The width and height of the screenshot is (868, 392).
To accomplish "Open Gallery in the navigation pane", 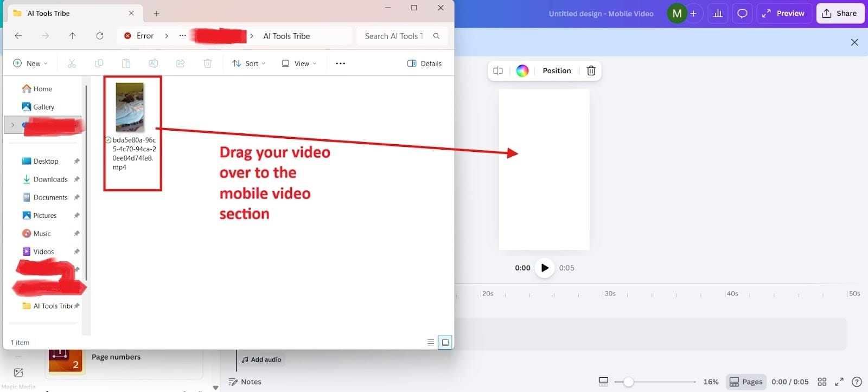I will click(38, 107).
